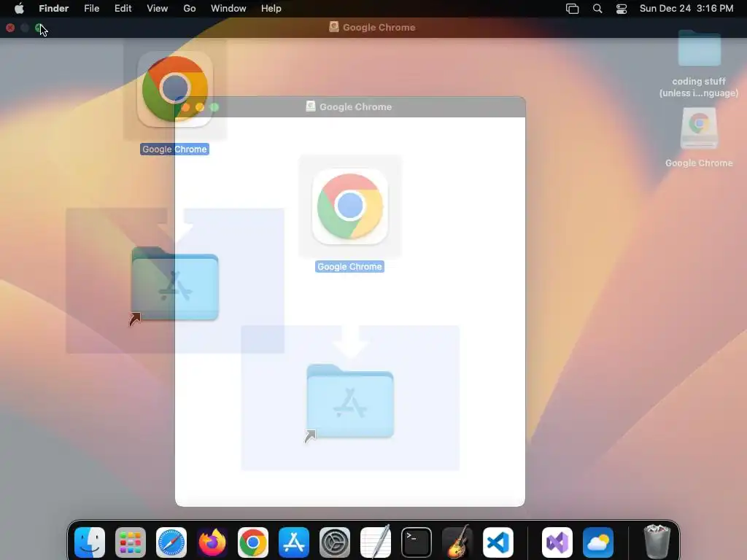This screenshot has height=560, width=747.
Task: Launch Safari from the Dock
Action: pos(171,542)
